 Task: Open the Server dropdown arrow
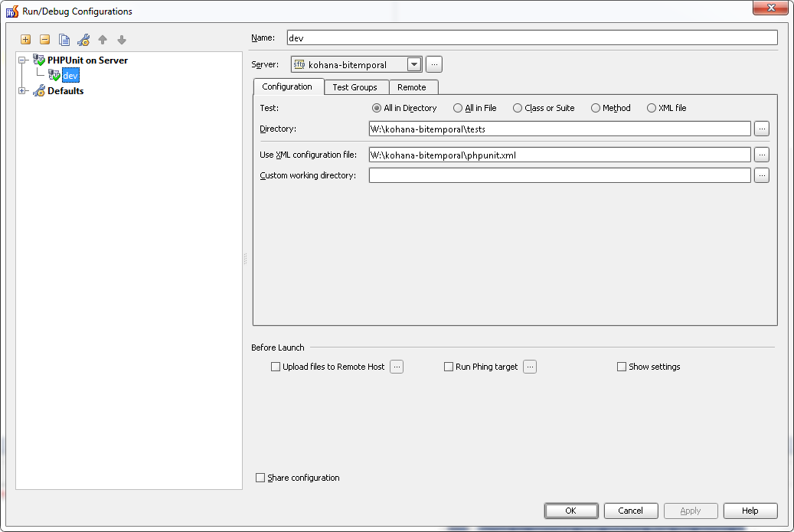[414, 64]
